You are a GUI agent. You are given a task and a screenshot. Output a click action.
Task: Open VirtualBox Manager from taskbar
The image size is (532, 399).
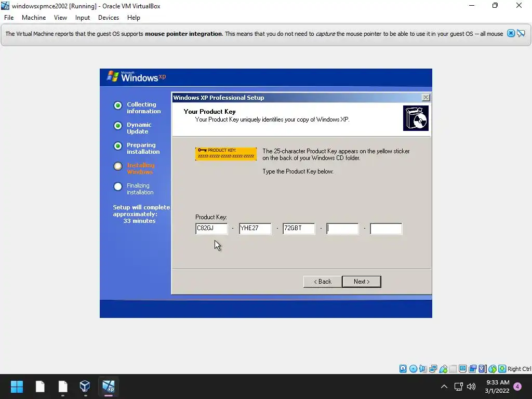point(85,386)
